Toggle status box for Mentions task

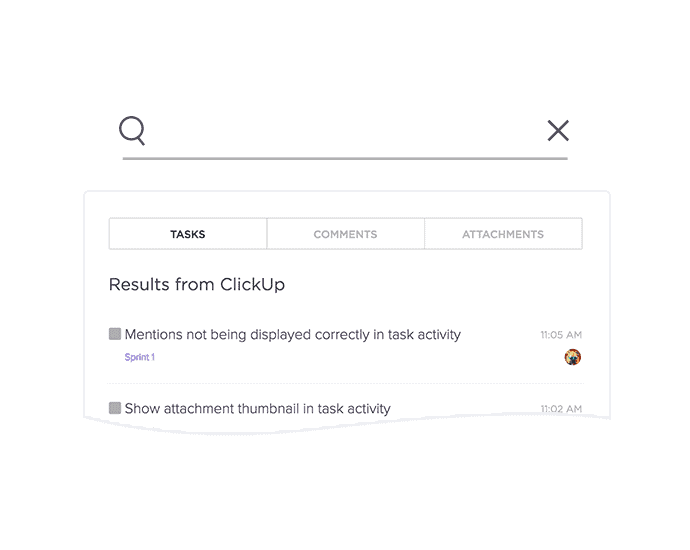pos(115,334)
